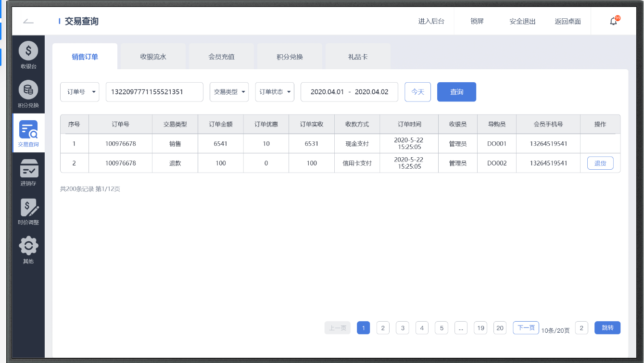Viewport: 644px width, 363px height.
Task: Click 进入后台 in the top bar
Action: pyautogui.click(x=431, y=21)
